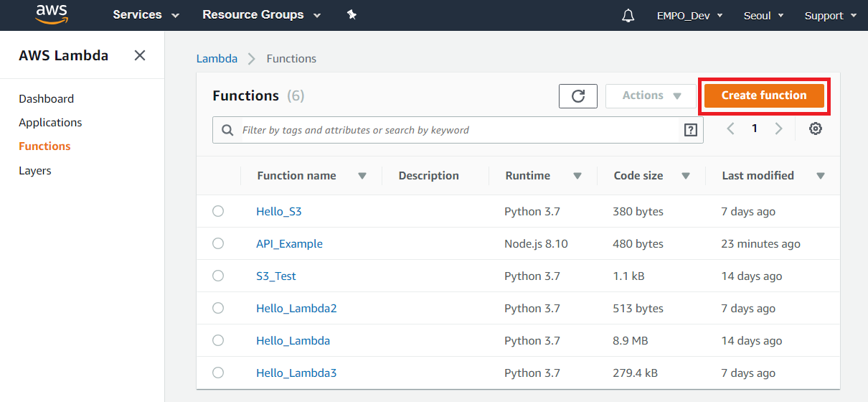
Task: Select the Hello_Lambda3 radio button
Action: [218, 373]
